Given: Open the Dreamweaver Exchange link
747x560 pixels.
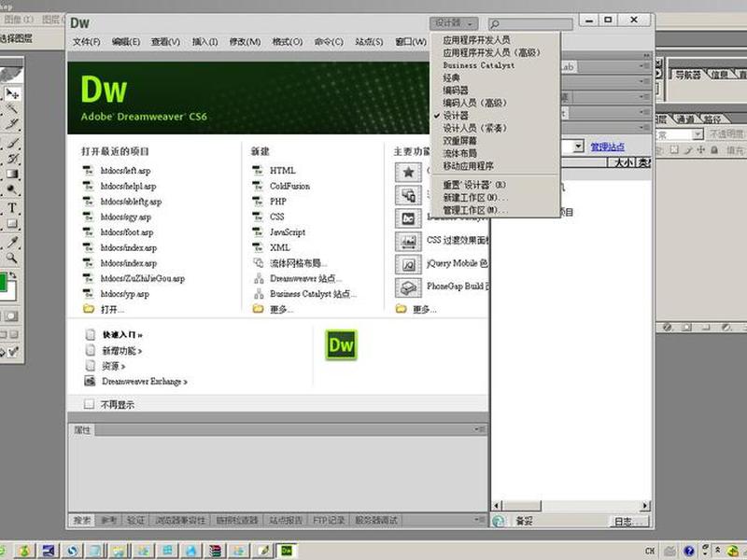Looking at the screenshot, I should (x=145, y=382).
